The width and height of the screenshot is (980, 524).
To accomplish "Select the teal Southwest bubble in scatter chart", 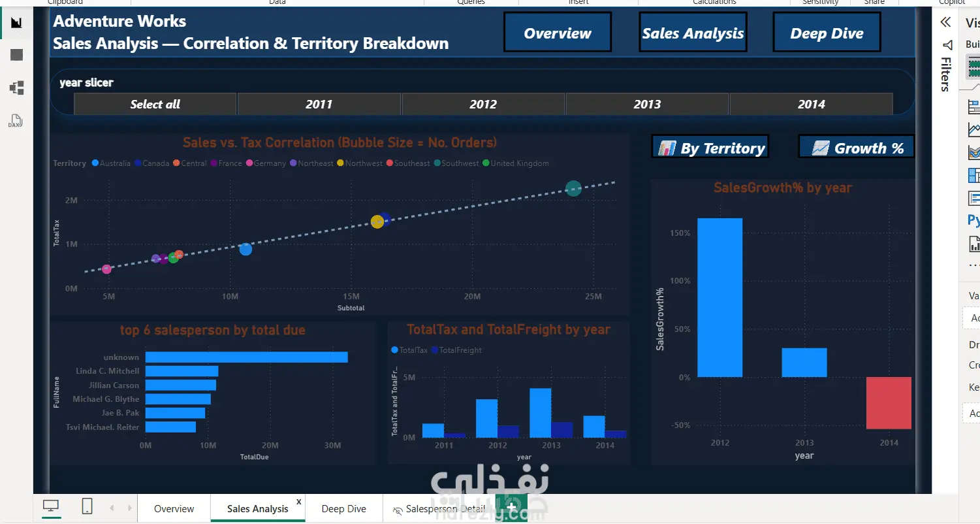I will (x=573, y=188).
